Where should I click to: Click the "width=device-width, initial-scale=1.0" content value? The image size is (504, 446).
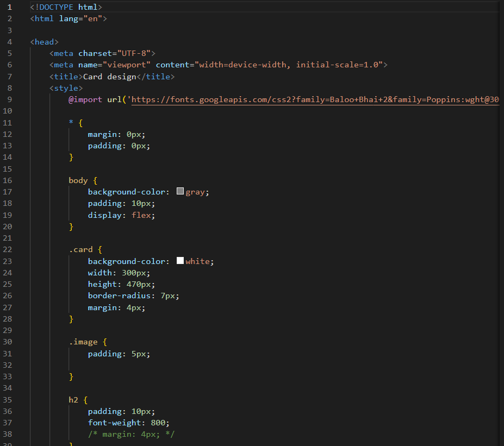click(x=289, y=65)
